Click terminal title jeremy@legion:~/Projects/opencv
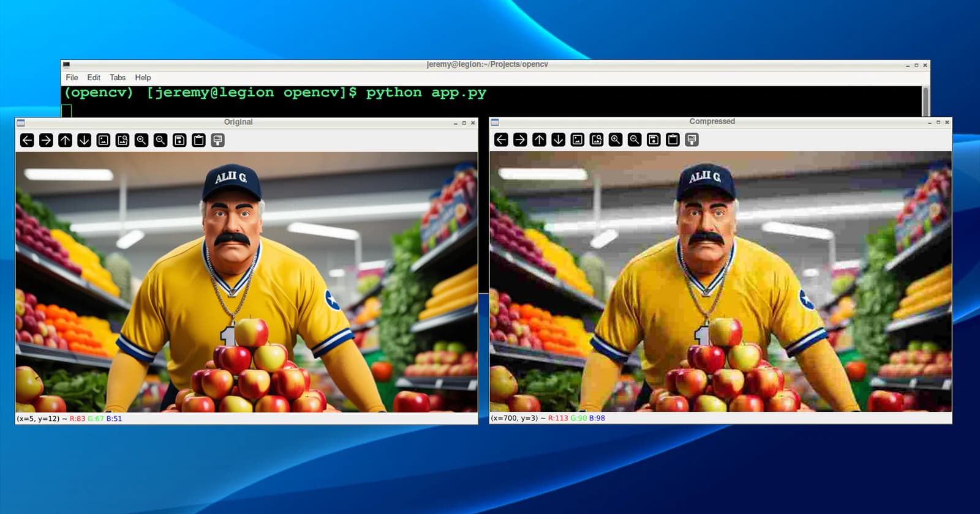 coord(487,64)
